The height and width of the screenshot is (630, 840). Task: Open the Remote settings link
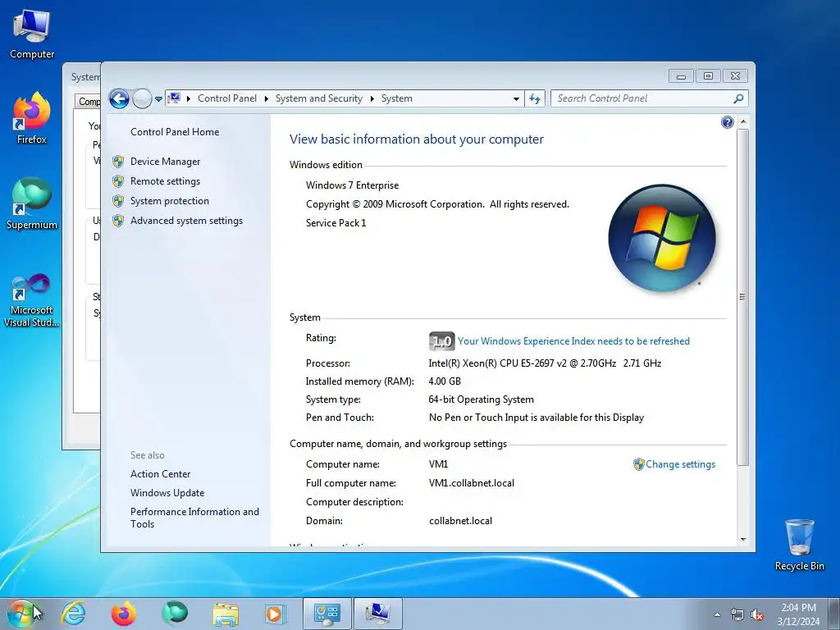coord(165,181)
